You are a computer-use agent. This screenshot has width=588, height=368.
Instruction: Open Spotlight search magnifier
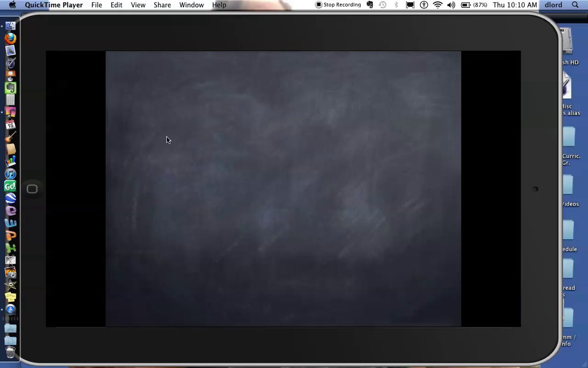click(575, 5)
